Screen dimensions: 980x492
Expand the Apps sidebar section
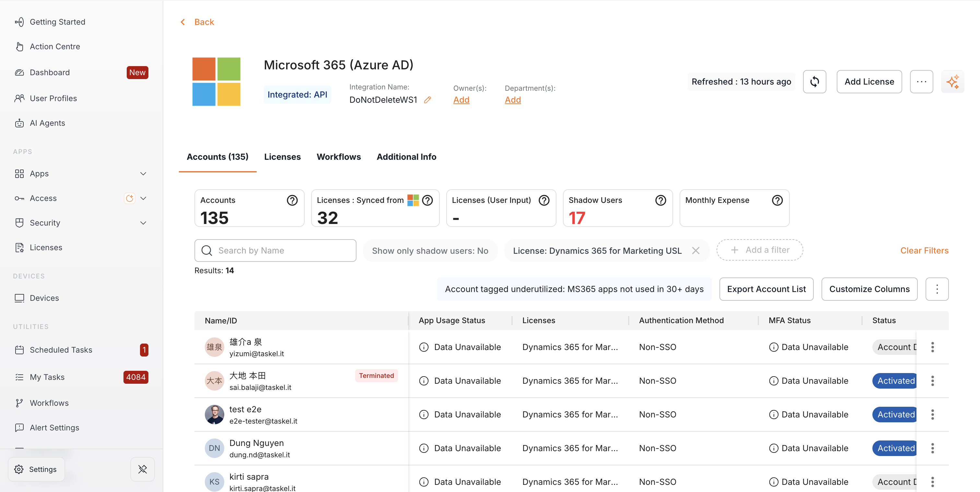coord(143,173)
